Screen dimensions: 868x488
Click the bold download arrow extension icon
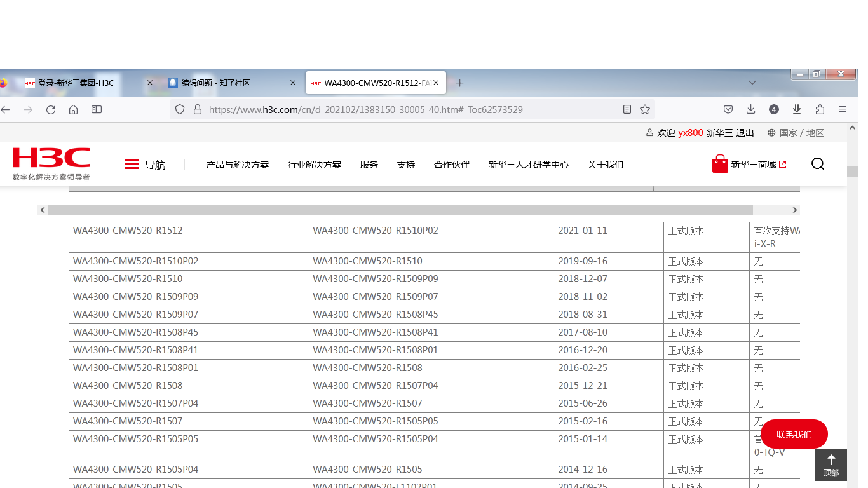coord(797,109)
